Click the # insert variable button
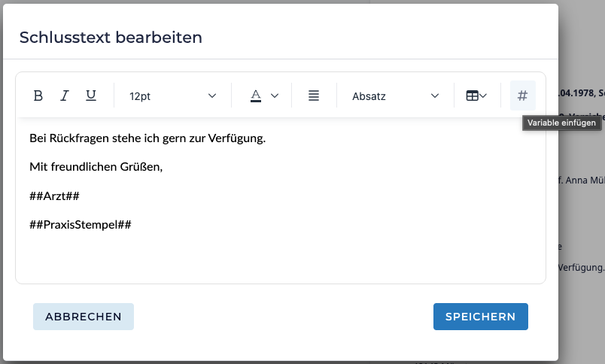Screen dimensions: 605x364 click(522, 96)
